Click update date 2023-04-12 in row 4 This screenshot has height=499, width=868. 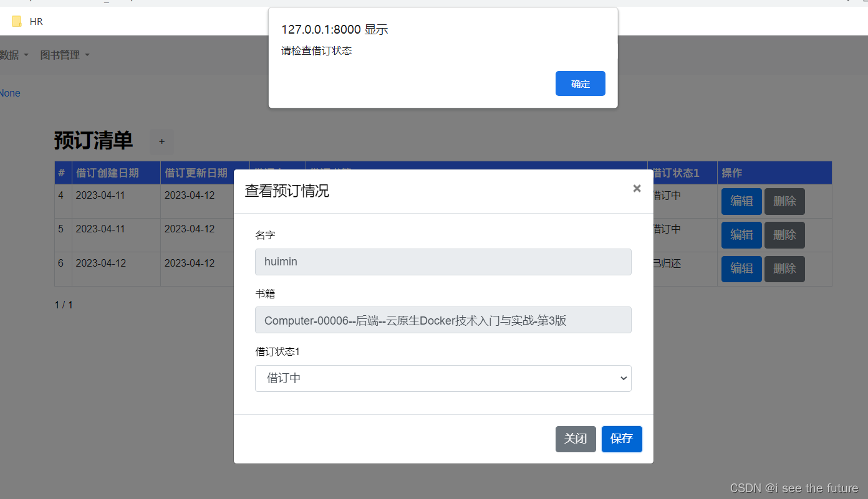190,196
